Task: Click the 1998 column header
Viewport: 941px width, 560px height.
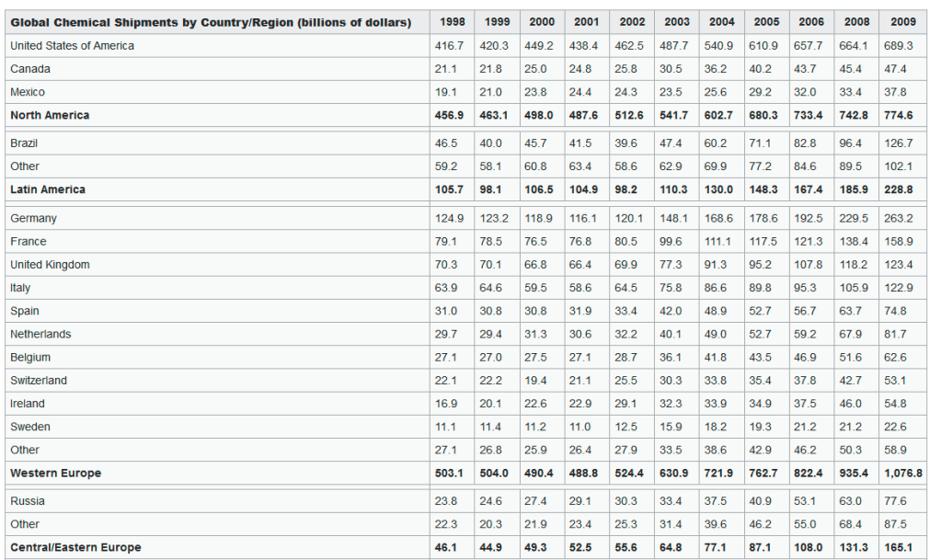Action: pyautogui.click(x=451, y=22)
